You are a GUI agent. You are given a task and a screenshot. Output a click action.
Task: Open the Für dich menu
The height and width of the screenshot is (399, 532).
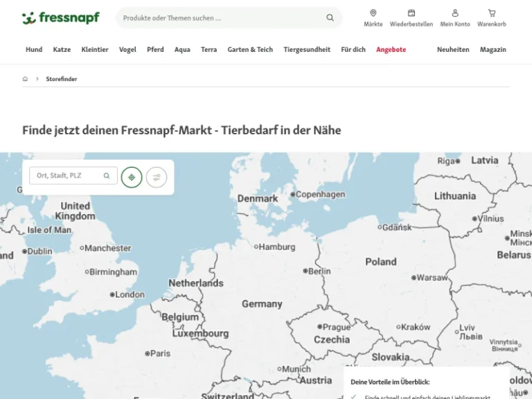[x=353, y=50]
